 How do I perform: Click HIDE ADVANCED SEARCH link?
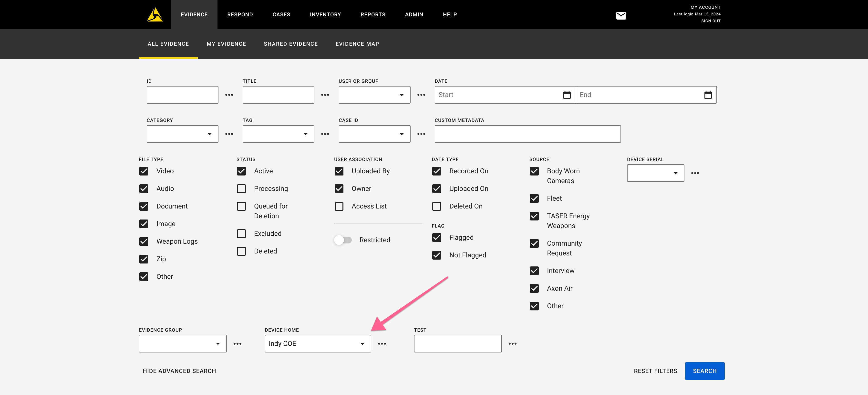tap(179, 371)
